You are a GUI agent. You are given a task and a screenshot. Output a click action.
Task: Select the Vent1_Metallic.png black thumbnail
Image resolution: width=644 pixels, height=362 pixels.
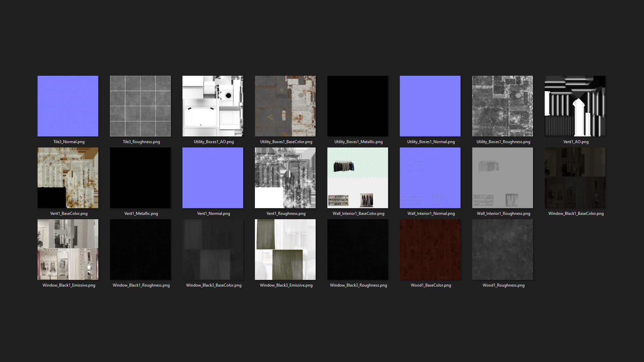click(x=140, y=178)
